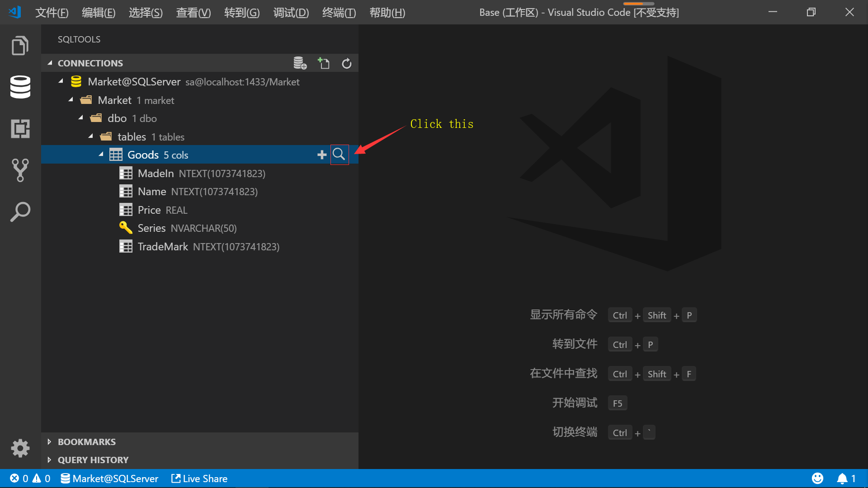This screenshot has height=488, width=868.
Task: Open the feedback smiley in status bar
Action: click(x=817, y=479)
